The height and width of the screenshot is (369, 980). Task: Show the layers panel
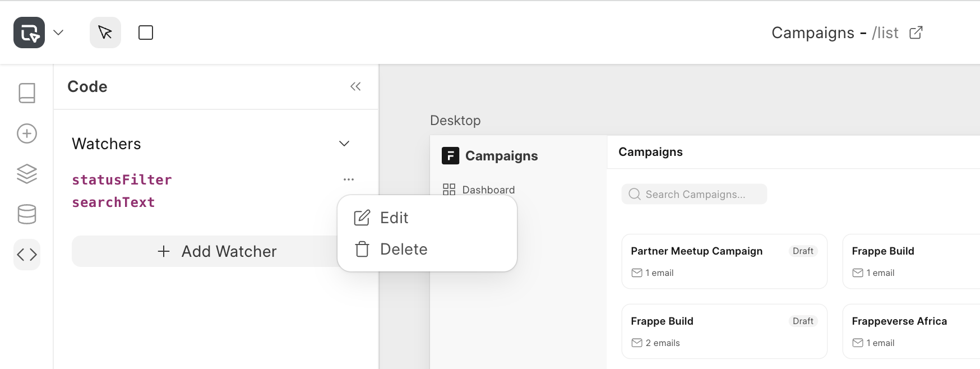tap(27, 174)
